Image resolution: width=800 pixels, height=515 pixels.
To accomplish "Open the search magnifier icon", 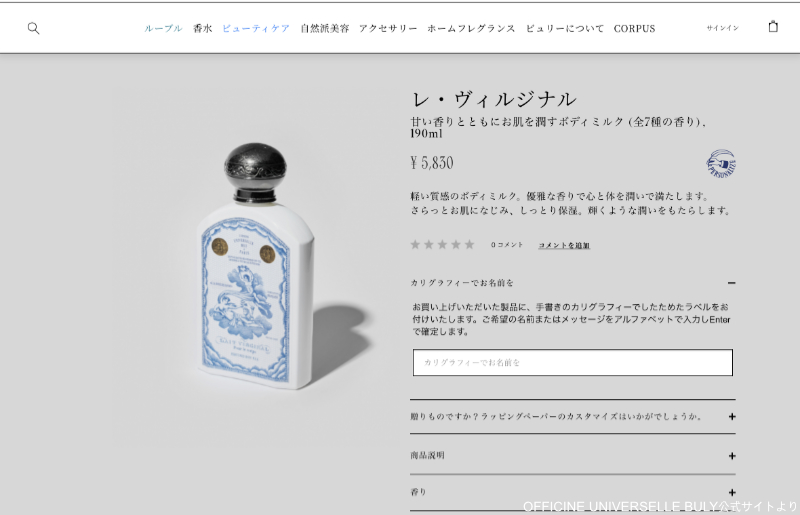I will pos(33,28).
